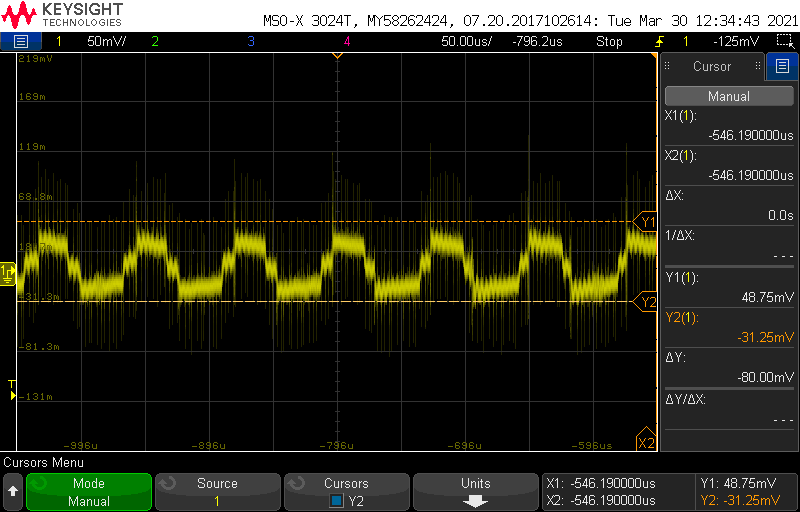
Task: Open the Source softkey
Action: [217, 492]
